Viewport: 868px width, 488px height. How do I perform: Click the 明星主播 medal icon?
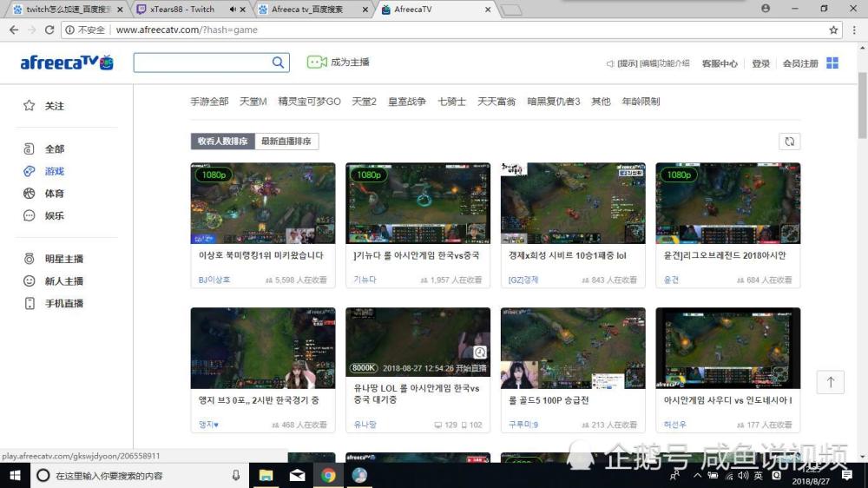[x=30, y=259]
